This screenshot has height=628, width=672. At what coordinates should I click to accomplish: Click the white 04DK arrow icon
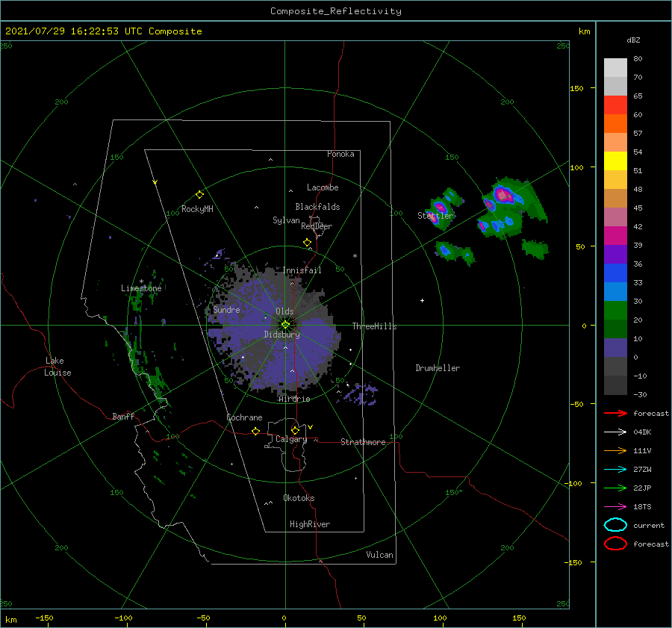click(x=615, y=432)
